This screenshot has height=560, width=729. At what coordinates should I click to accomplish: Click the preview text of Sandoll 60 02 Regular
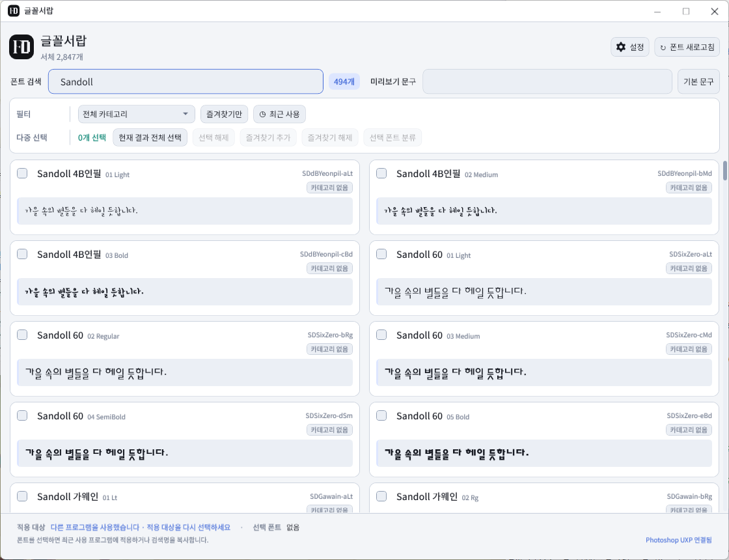[96, 372]
